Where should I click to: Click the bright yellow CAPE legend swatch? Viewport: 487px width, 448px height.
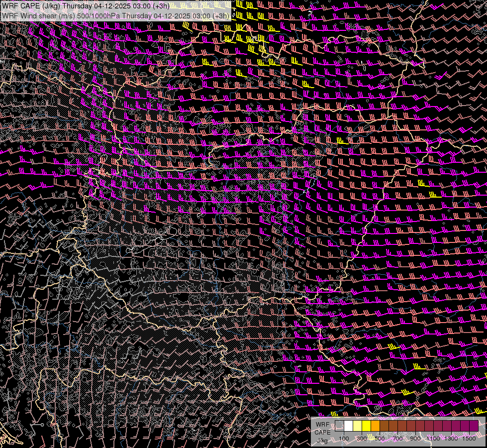[367, 426]
